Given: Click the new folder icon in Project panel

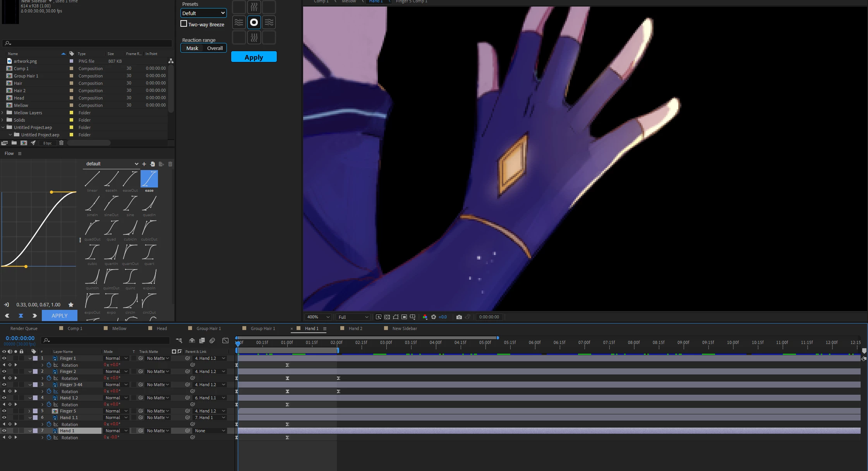Looking at the screenshot, I should point(14,143).
